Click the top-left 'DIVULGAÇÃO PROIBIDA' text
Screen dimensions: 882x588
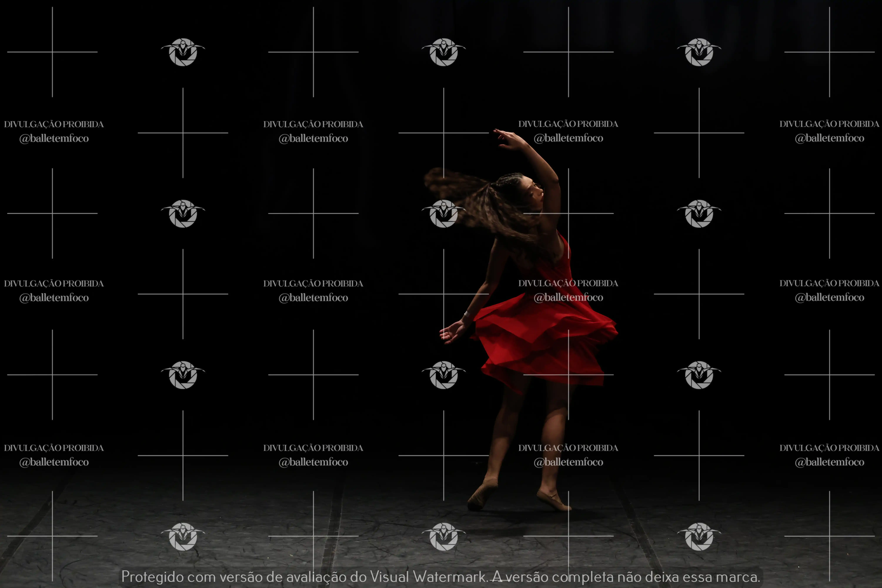(x=54, y=124)
